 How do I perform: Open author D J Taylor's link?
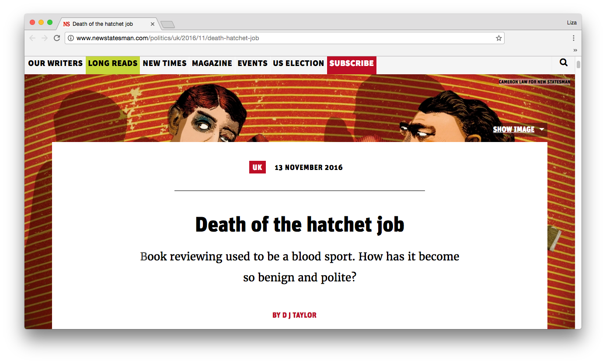[x=294, y=315]
